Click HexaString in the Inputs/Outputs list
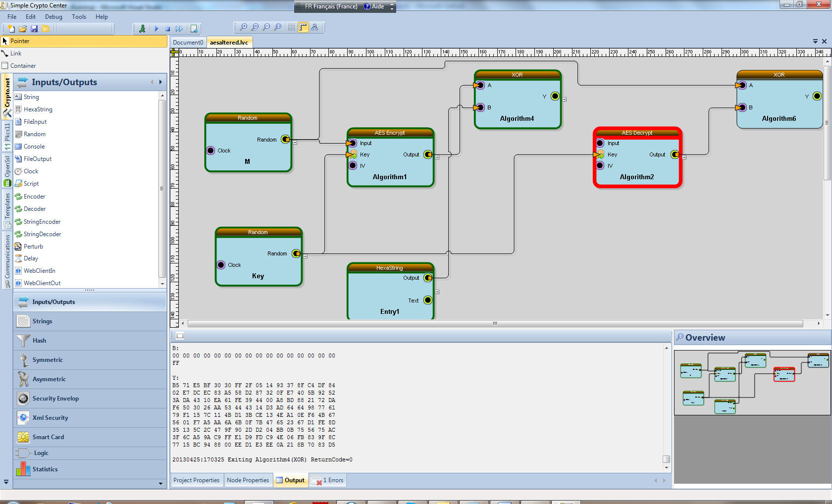The height and width of the screenshot is (504, 832). (38, 109)
